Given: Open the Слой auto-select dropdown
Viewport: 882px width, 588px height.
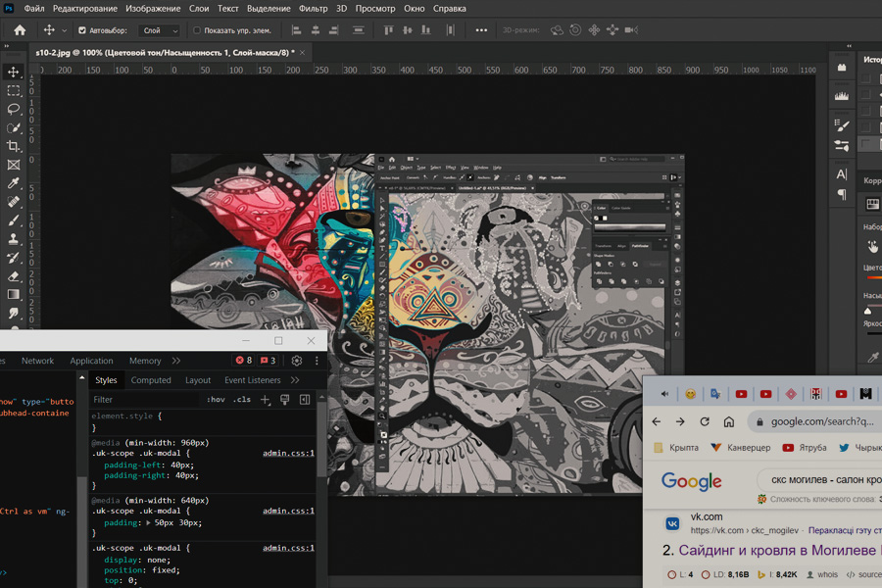Looking at the screenshot, I should coord(160,30).
